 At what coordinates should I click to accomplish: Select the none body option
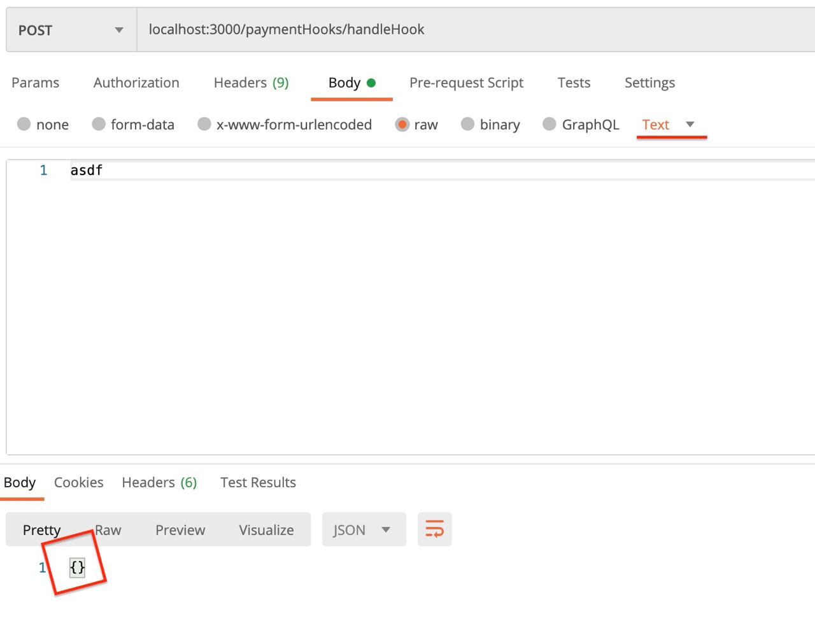(24, 124)
